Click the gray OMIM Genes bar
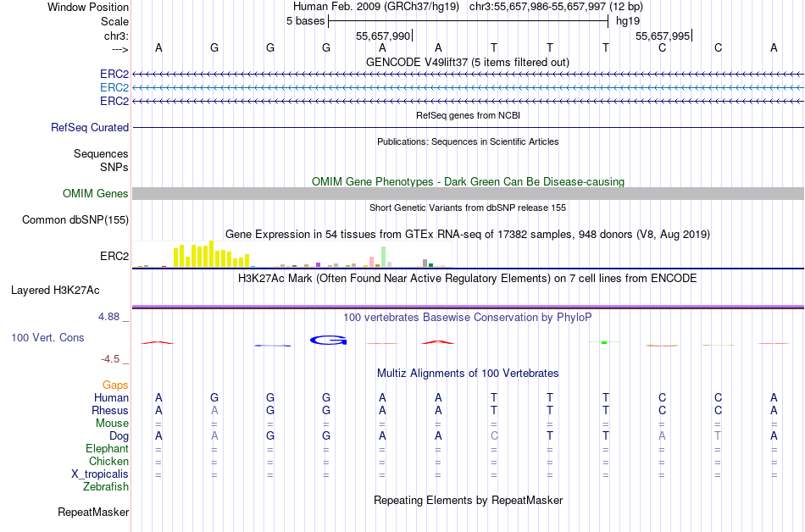 [468, 193]
